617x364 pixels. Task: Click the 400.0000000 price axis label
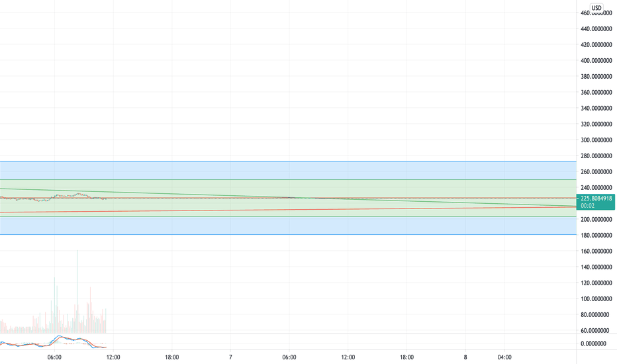point(596,61)
